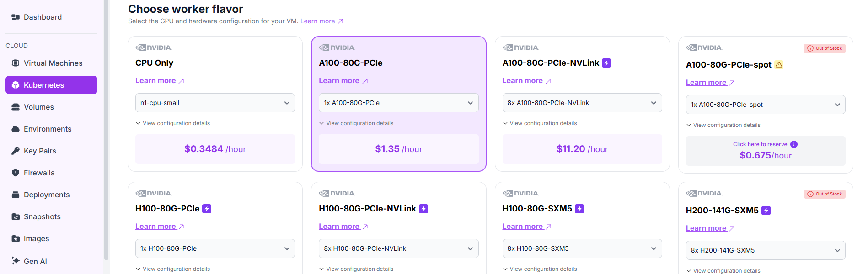
Task: Open Virtual Machines section
Action: (x=51, y=63)
